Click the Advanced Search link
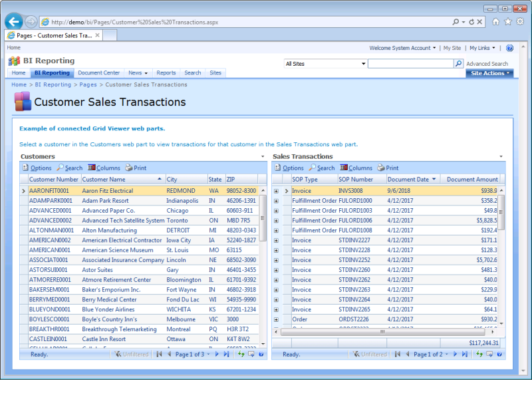 487,64
